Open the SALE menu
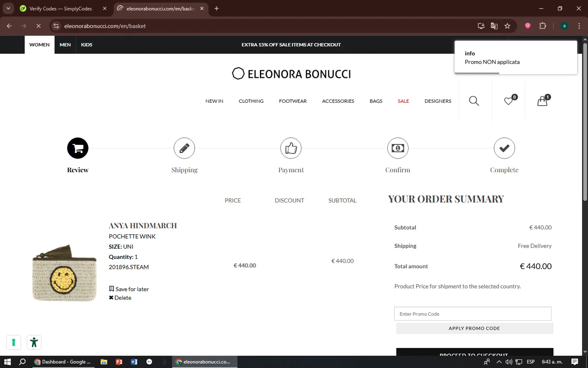The image size is (588, 368). click(x=403, y=101)
